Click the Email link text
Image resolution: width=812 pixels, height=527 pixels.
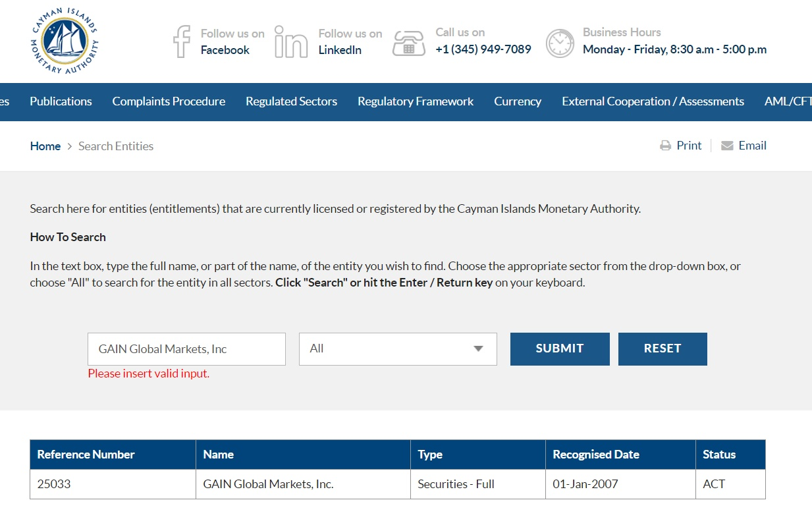click(752, 146)
